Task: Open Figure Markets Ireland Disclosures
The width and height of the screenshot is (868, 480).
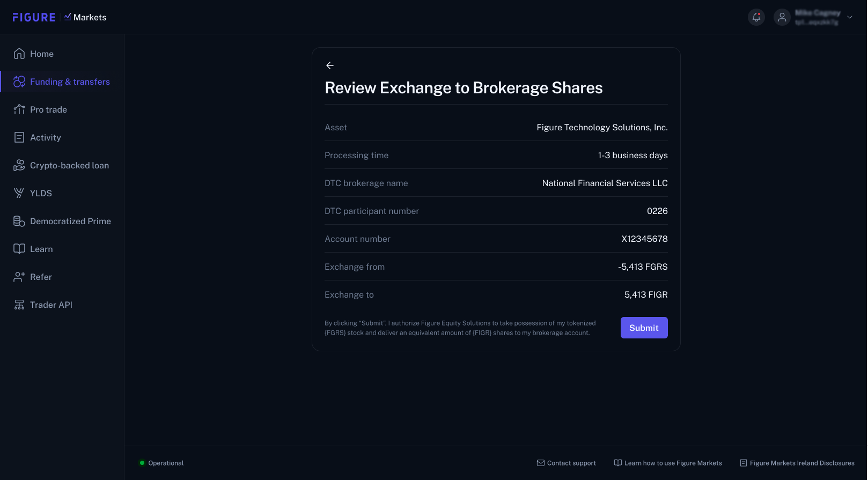Action: click(x=802, y=463)
